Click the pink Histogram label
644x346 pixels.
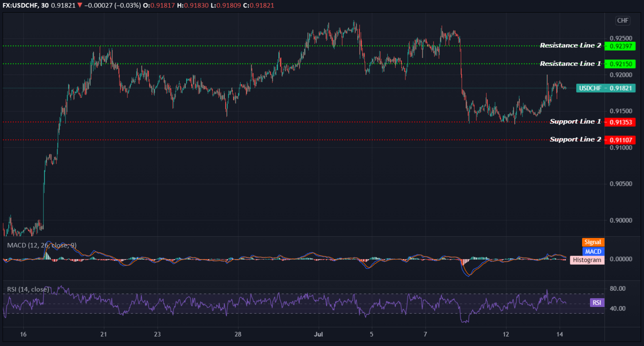(587, 260)
